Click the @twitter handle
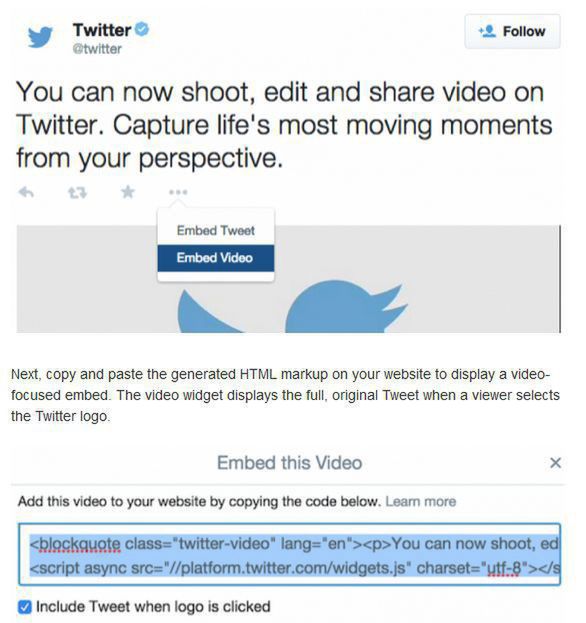Screen dimensions: 586x623 97,49
